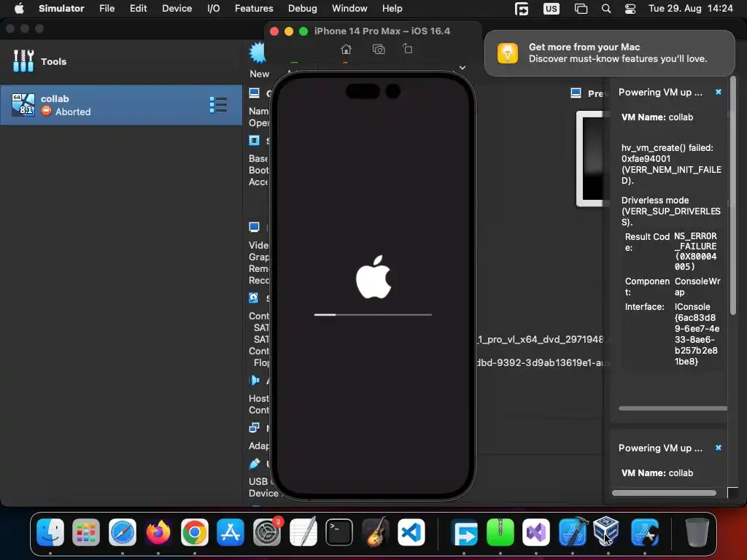This screenshot has width=747, height=560.
Task: Rotate the simulated device using the rotate icon
Action: [x=408, y=49]
